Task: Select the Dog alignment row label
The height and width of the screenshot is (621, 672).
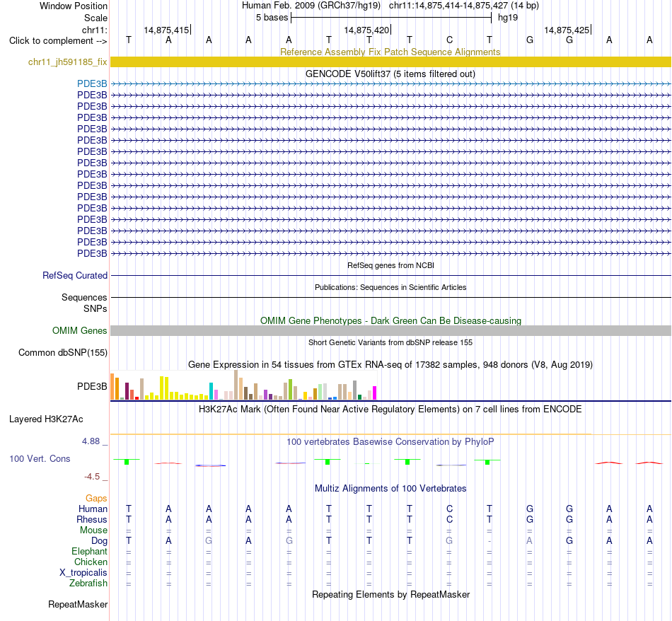Action: tap(100, 541)
